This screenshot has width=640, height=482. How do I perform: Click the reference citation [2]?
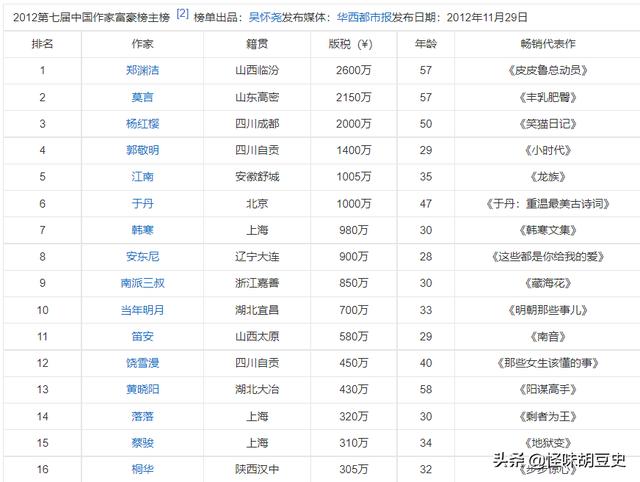pyautogui.click(x=182, y=14)
